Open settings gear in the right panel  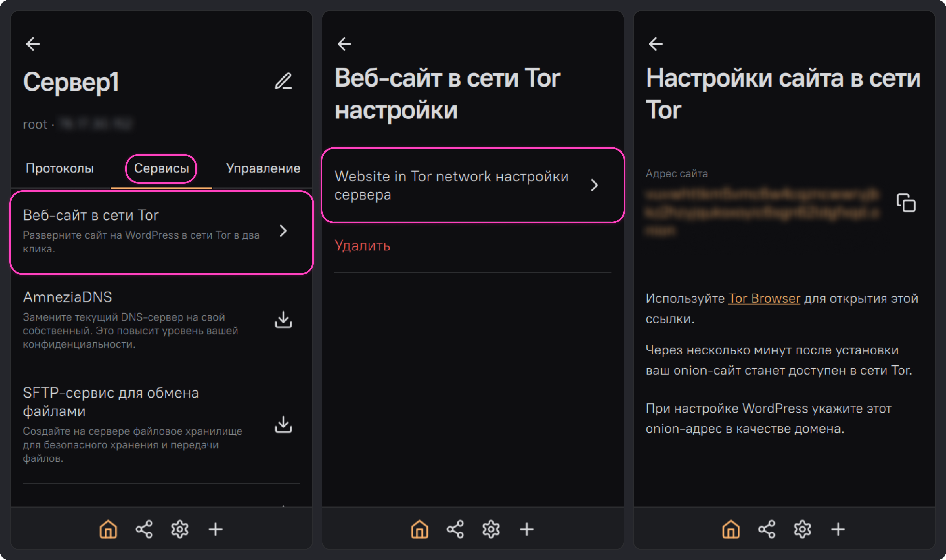(x=802, y=529)
